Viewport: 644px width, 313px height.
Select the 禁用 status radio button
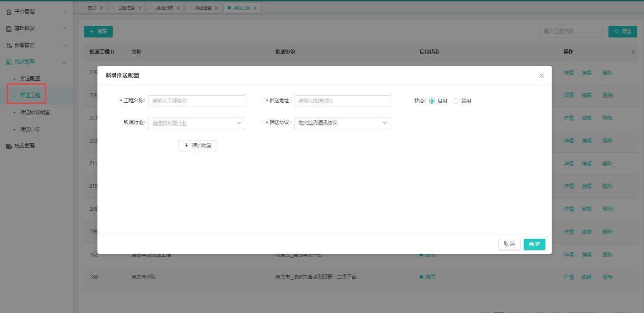tap(456, 101)
